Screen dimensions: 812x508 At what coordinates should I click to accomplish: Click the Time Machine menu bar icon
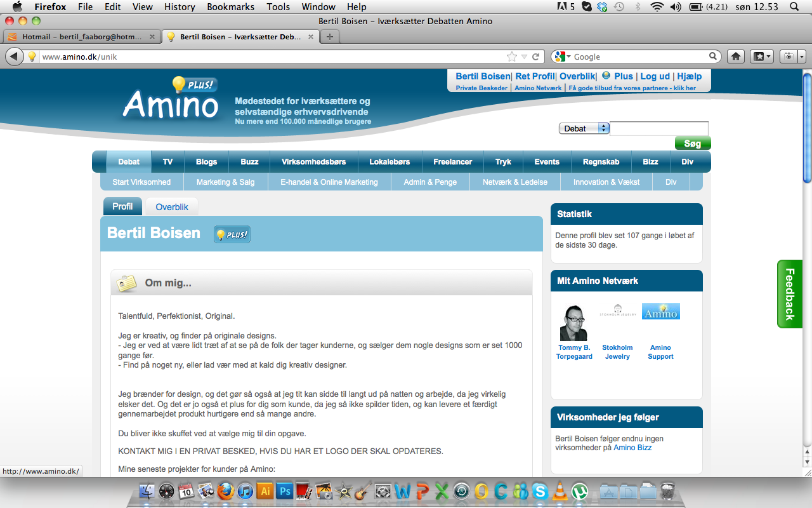pyautogui.click(x=619, y=7)
